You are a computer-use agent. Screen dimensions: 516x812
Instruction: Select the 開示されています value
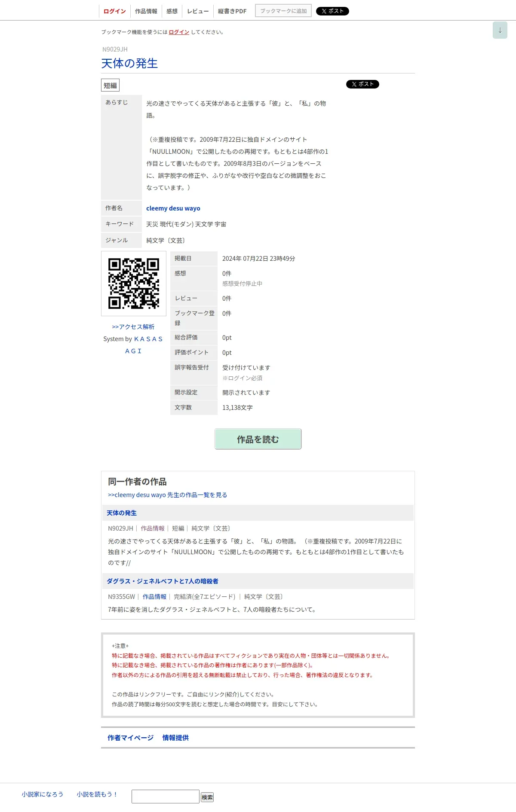[x=246, y=393]
